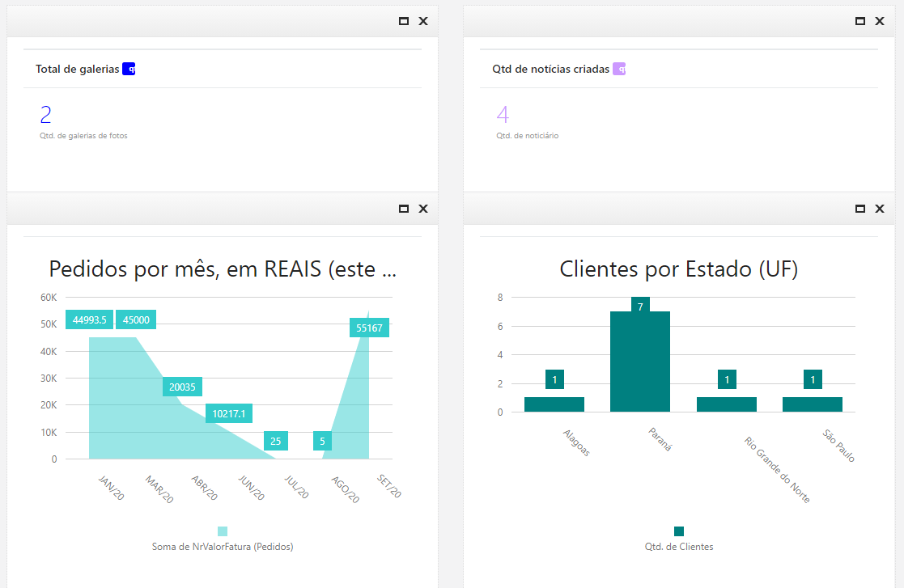Click the purple badge beside Qtd de notícias criadas

tap(620, 70)
